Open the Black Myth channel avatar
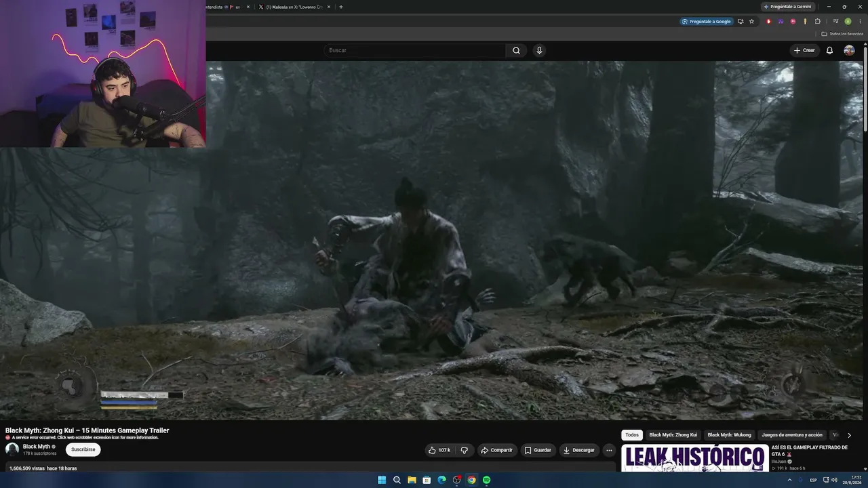 (x=12, y=449)
